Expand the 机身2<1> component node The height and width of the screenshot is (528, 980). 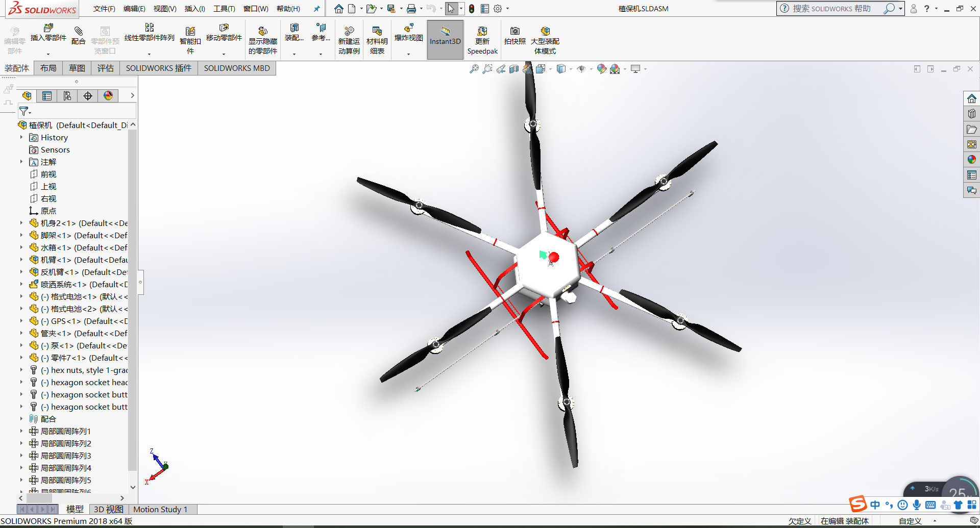(x=21, y=223)
